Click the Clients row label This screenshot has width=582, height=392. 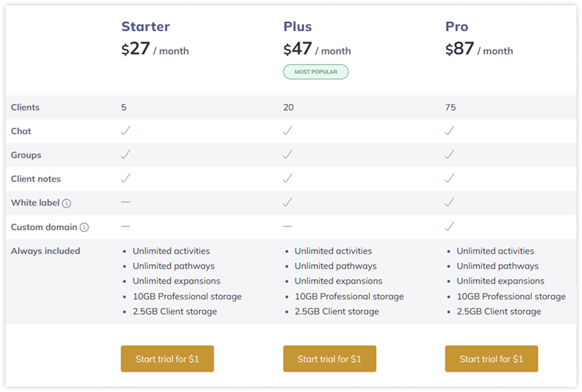(25, 107)
